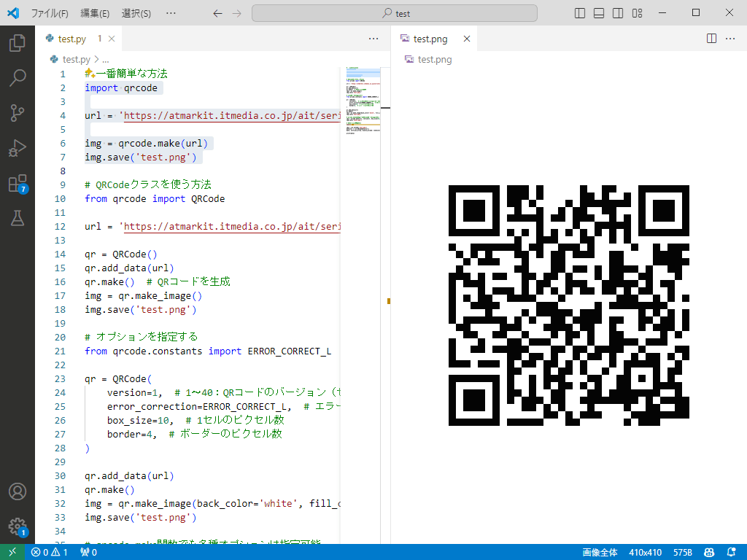Open the Testing beaker view

[18, 218]
